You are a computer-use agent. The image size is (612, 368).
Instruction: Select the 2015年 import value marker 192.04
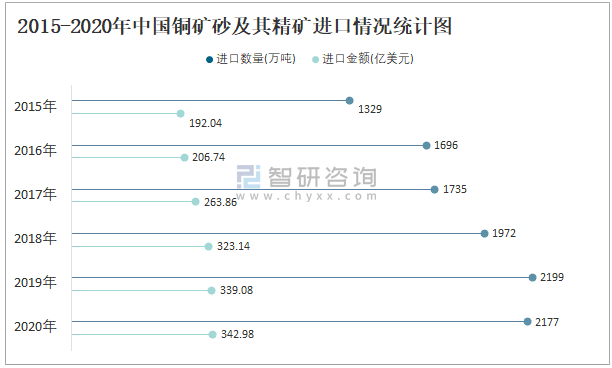pos(180,114)
